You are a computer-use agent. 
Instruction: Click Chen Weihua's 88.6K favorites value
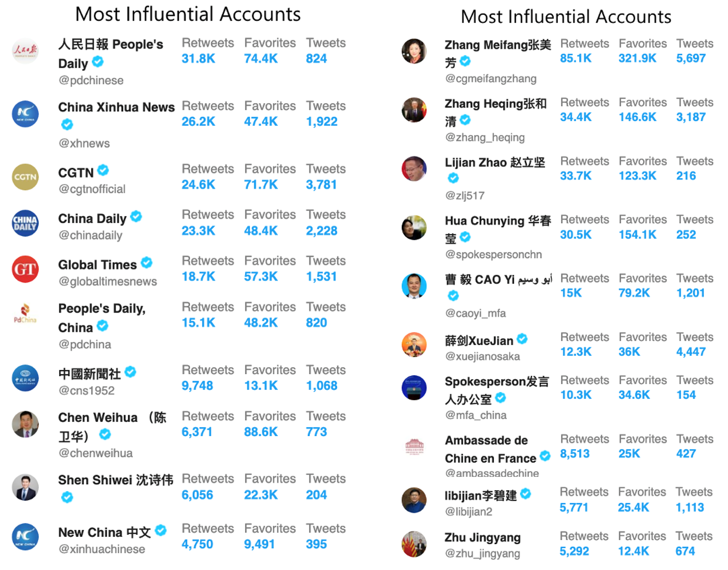[261, 431]
